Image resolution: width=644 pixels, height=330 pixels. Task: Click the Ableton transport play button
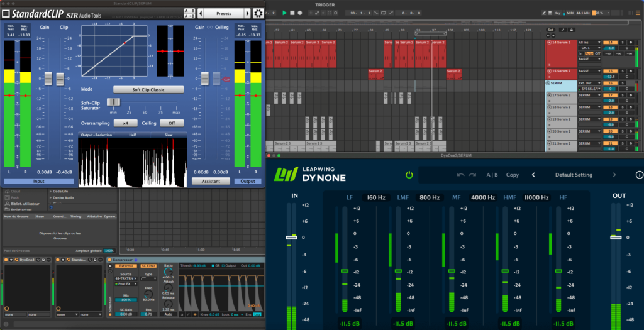[285, 13]
